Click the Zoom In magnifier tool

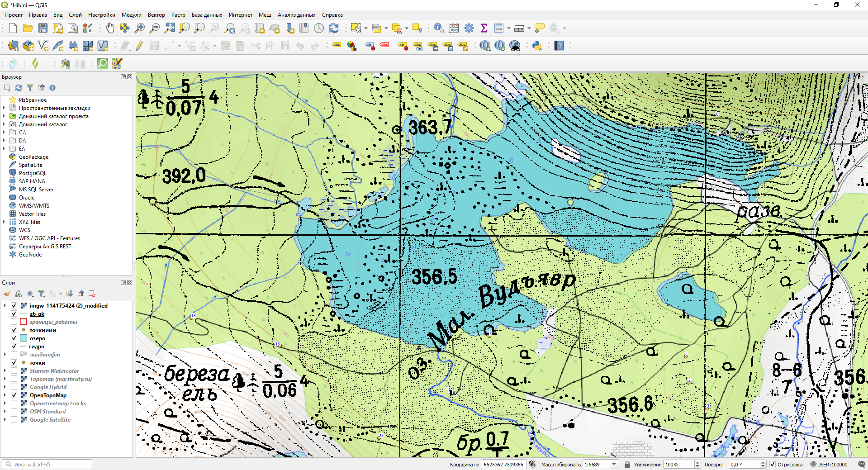click(x=140, y=28)
